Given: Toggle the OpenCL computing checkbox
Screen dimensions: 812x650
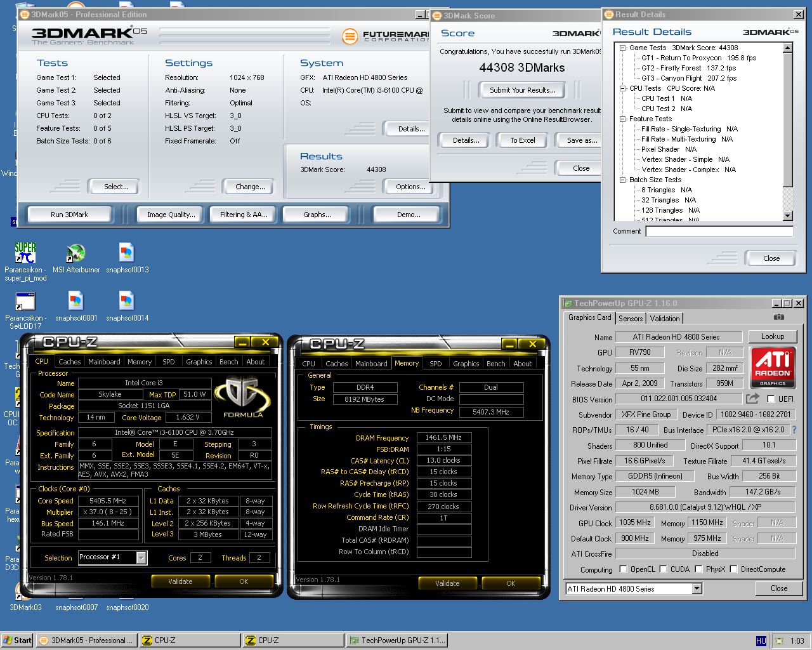Looking at the screenshot, I should tap(623, 569).
